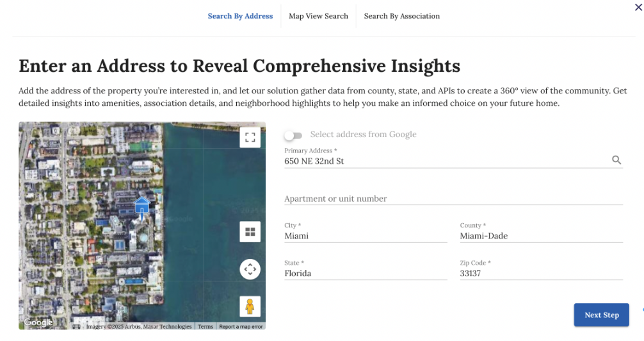Click the Select address from Google label

[363, 135]
